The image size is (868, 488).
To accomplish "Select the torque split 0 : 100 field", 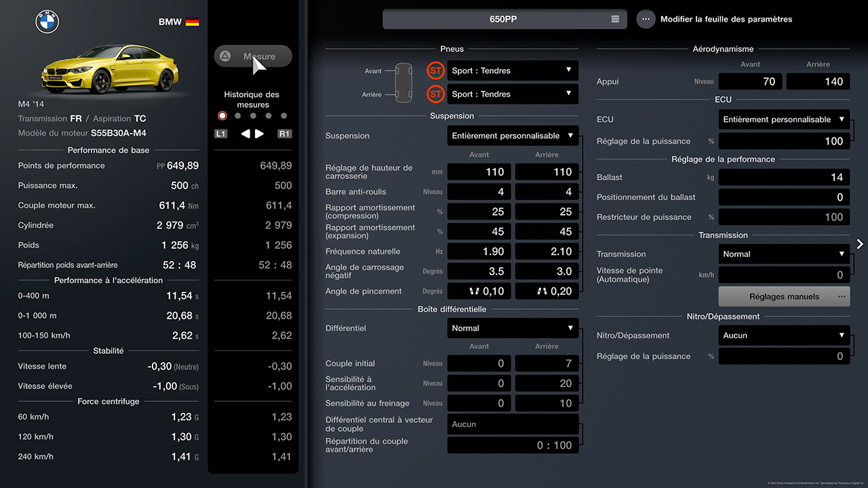I will (513, 445).
